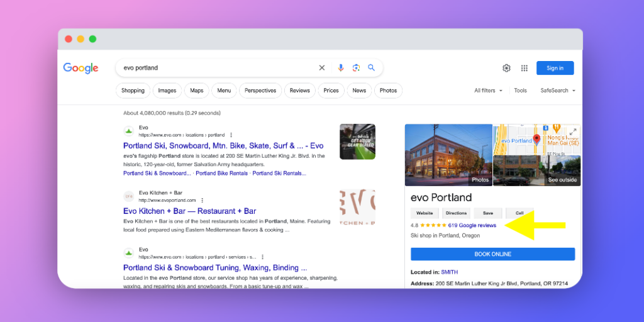Click the Google logo
The height and width of the screenshot is (322, 644).
click(x=80, y=68)
